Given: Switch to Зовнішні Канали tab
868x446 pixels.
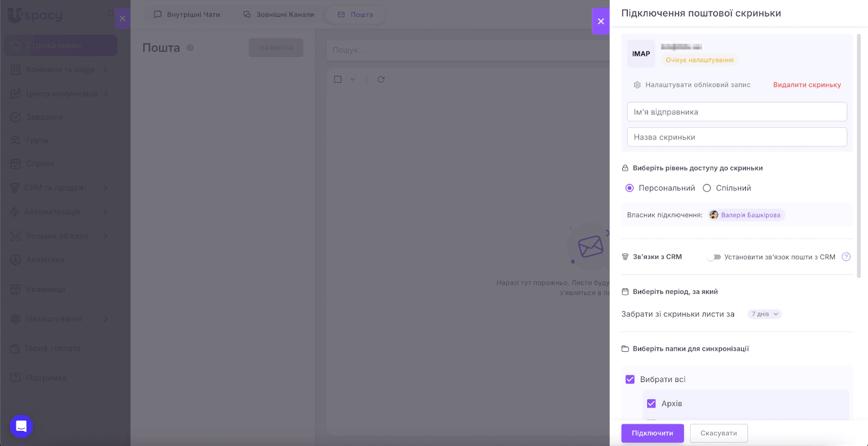Looking at the screenshot, I should click(x=279, y=15).
